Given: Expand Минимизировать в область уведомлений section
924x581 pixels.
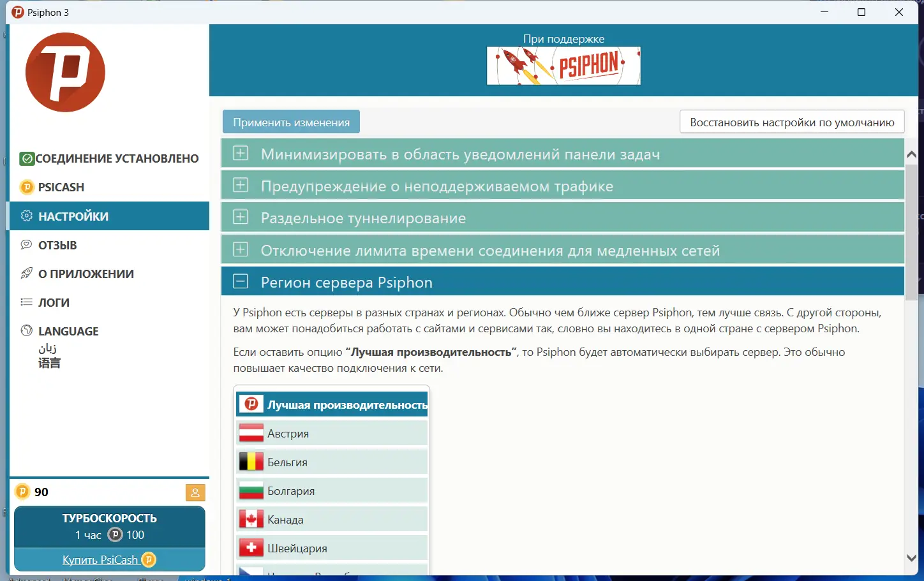Looking at the screenshot, I should (563, 154).
